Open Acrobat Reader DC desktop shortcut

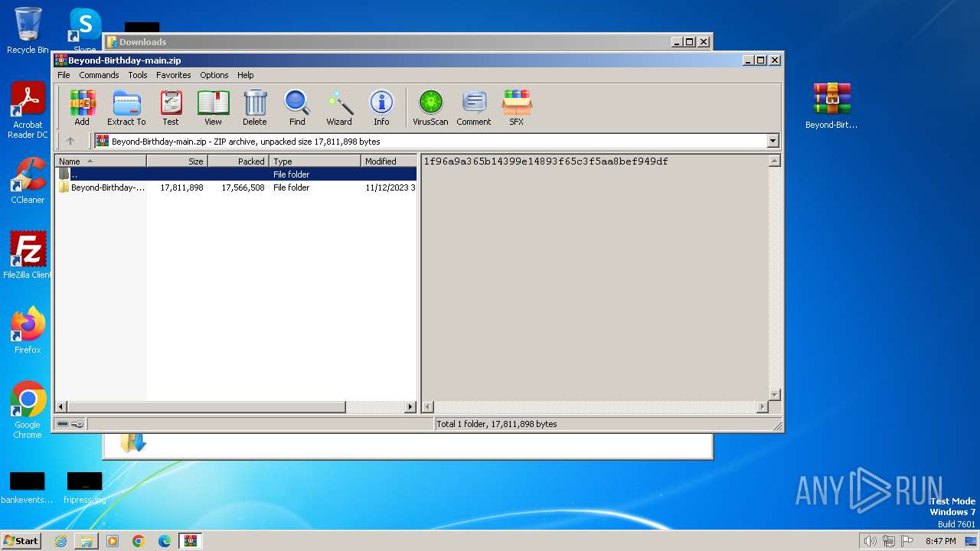(x=28, y=111)
